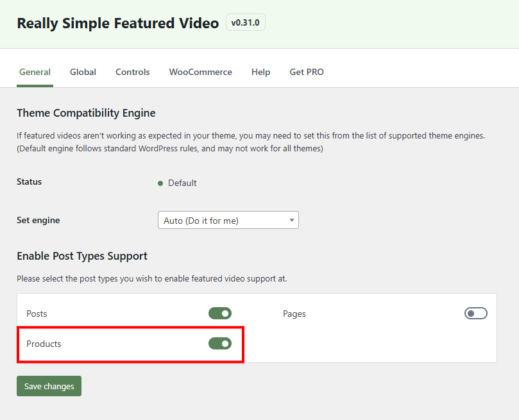Return to the General settings tab
Viewport: 519px width, 420px height.
click(35, 72)
